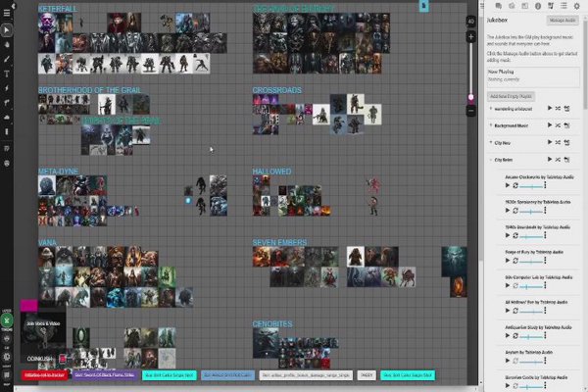The height and width of the screenshot is (392, 588).
Task: Toggle loop for 1920s Speakeasy track
Action: (515, 211)
